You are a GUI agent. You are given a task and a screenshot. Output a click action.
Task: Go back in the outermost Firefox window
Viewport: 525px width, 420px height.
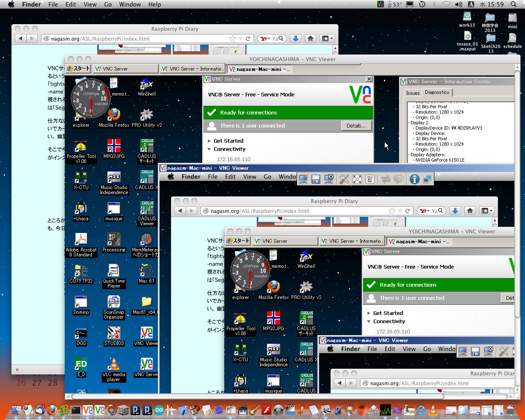tap(20, 39)
